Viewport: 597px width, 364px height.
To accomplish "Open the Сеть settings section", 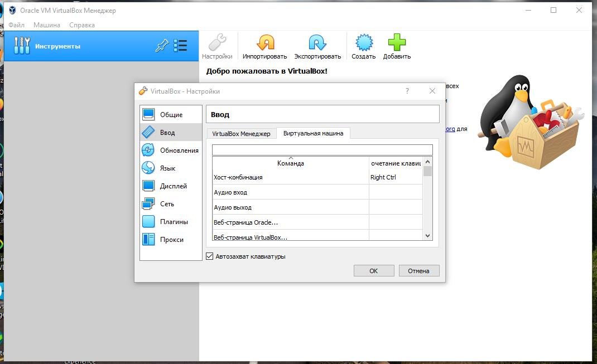I will (171, 204).
